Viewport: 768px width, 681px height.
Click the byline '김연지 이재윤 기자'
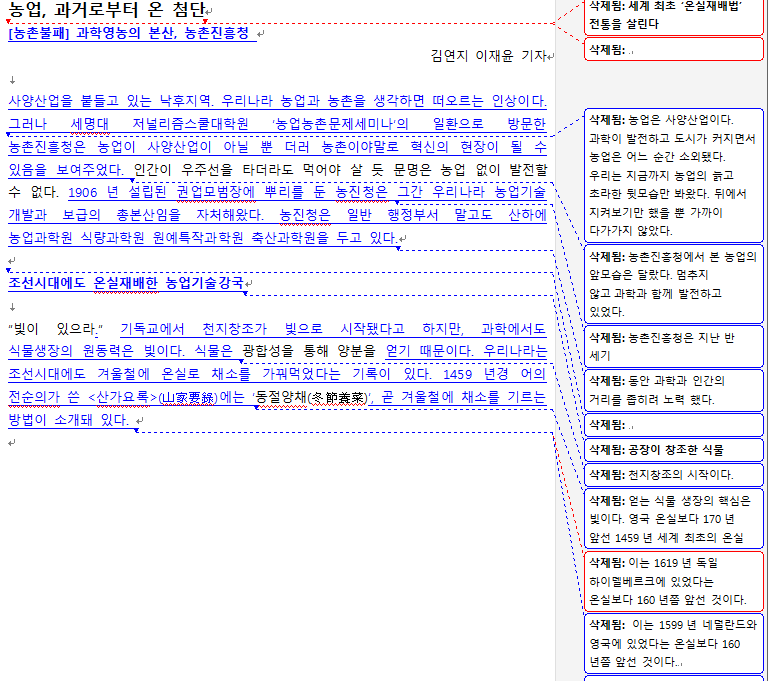click(x=488, y=56)
